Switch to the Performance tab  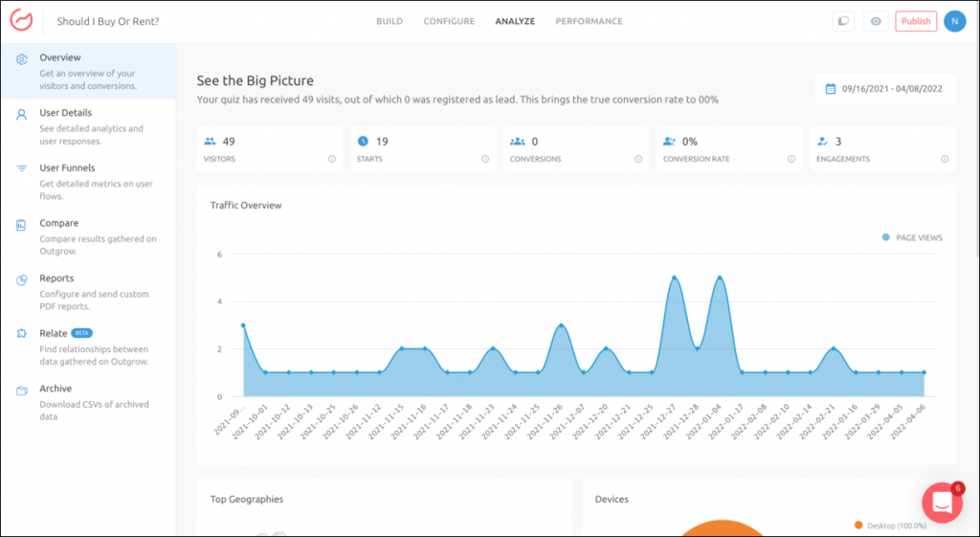589,21
